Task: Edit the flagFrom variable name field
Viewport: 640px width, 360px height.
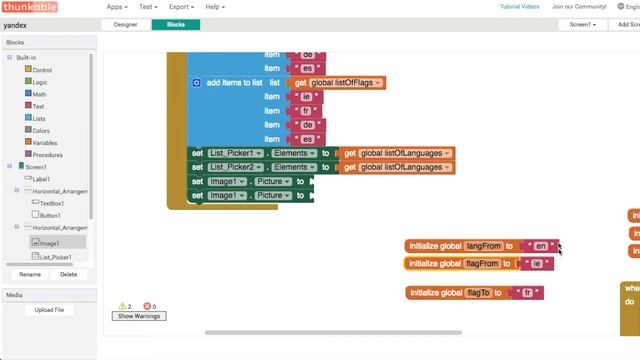Action: pos(482,264)
